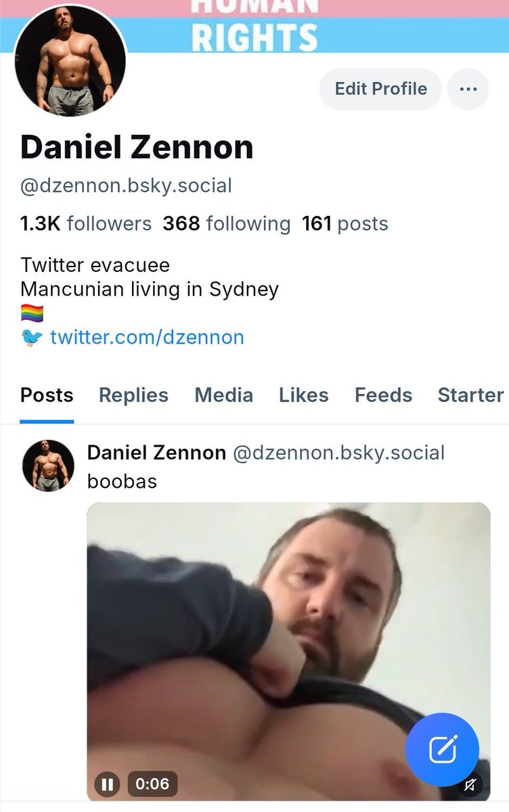Select the Posts tab
The height and width of the screenshot is (812, 509).
pyautogui.click(x=47, y=395)
